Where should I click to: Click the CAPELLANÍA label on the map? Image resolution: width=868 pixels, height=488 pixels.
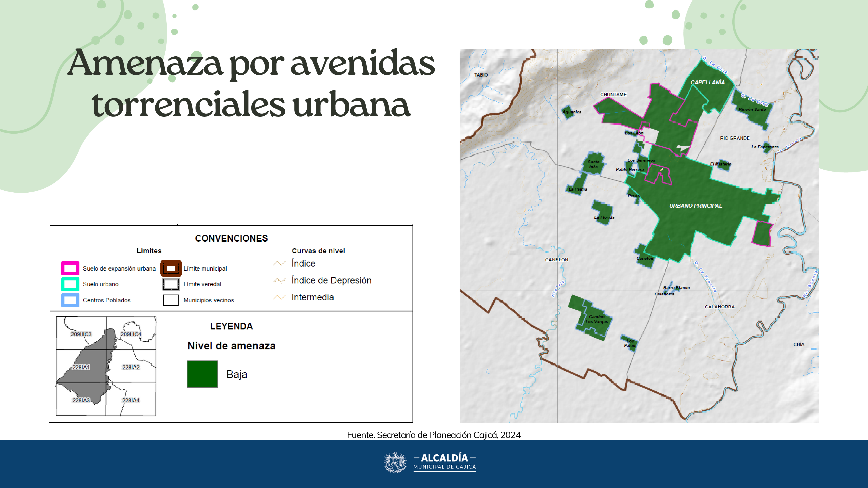(707, 82)
